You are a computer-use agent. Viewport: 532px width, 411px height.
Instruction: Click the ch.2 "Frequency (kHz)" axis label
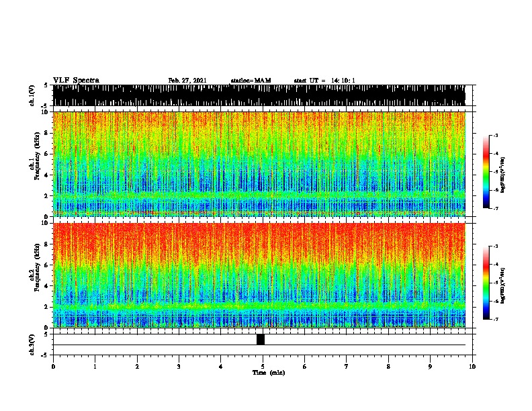tap(37, 267)
